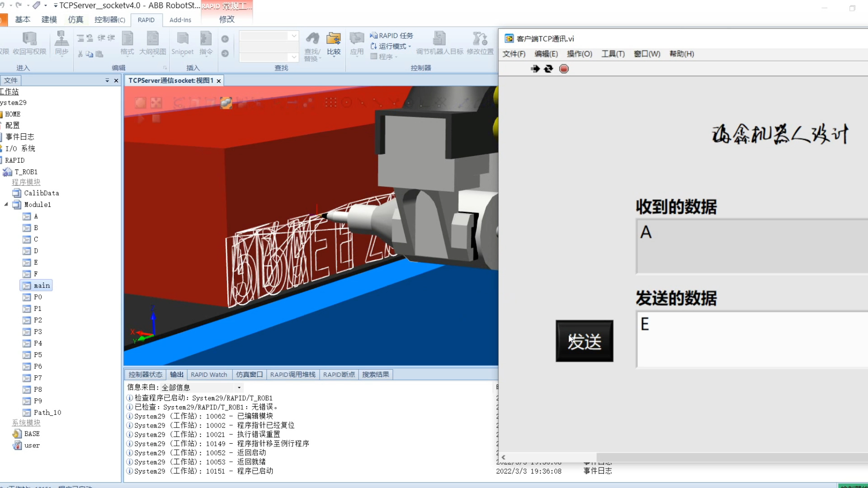Image resolution: width=868 pixels, height=488 pixels.
Task: Insert a Snippet from the ribbon
Action: pos(182,43)
